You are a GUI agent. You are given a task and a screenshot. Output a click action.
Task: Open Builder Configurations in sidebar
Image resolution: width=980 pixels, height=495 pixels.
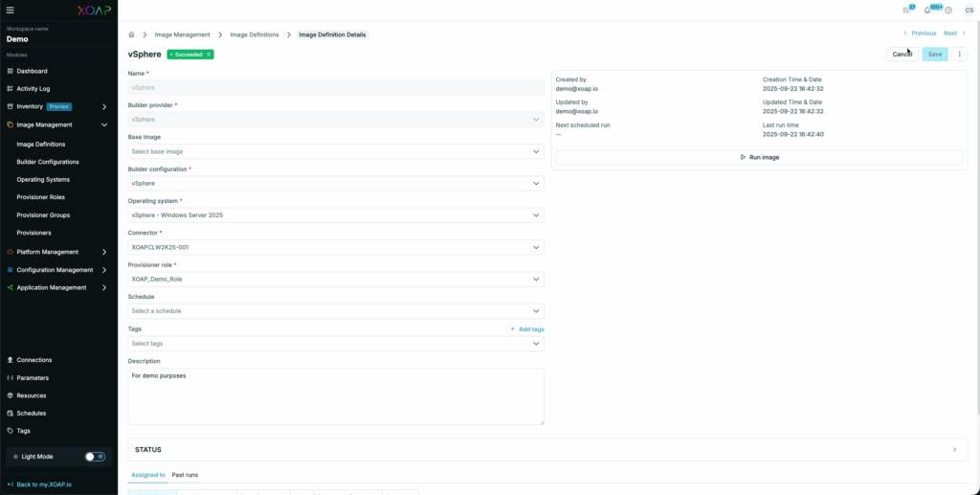tap(48, 162)
